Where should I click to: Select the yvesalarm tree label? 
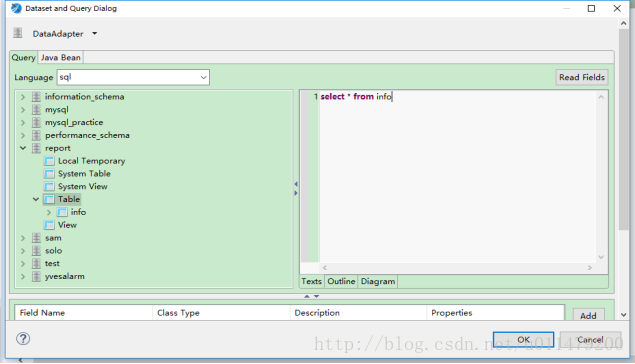65,277
